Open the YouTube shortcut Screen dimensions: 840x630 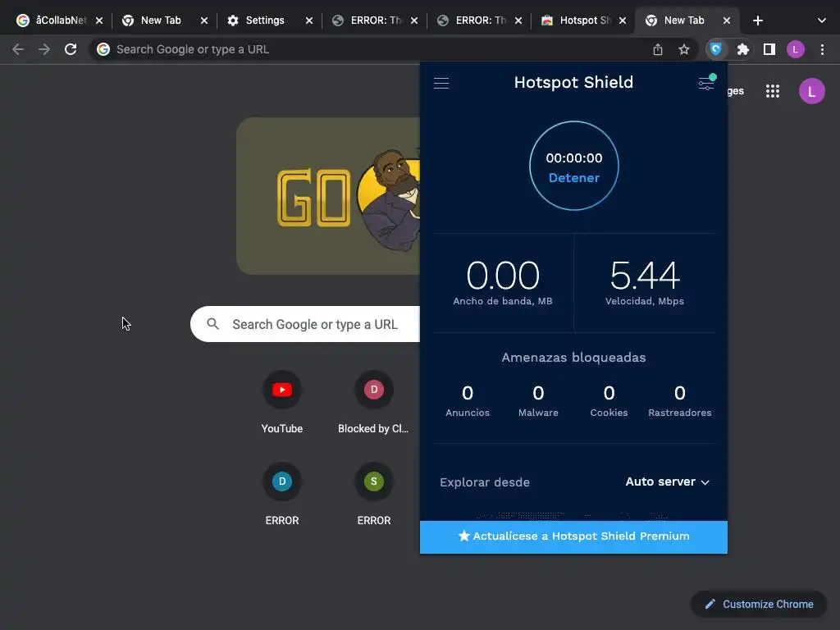pos(282,402)
